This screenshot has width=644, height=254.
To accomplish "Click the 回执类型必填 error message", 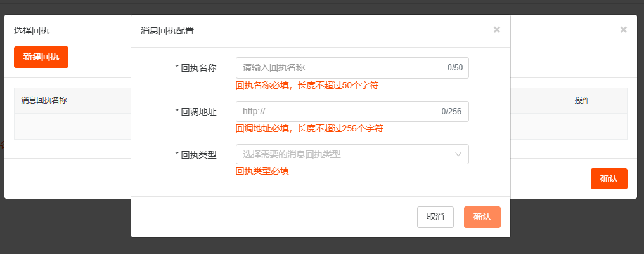I will coord(262,171).
